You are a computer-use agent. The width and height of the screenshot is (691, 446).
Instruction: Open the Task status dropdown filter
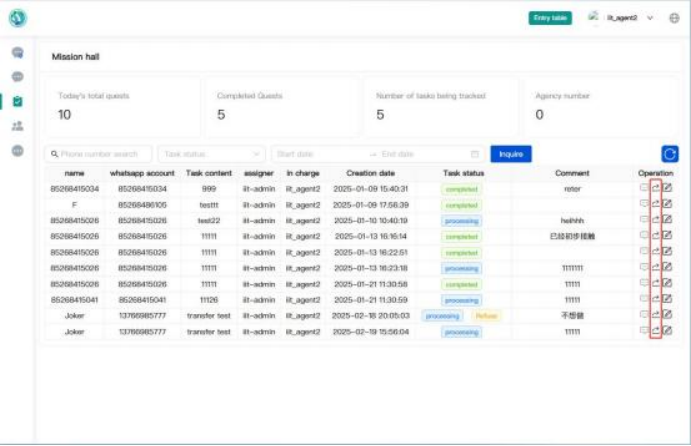tap(211, 154)
